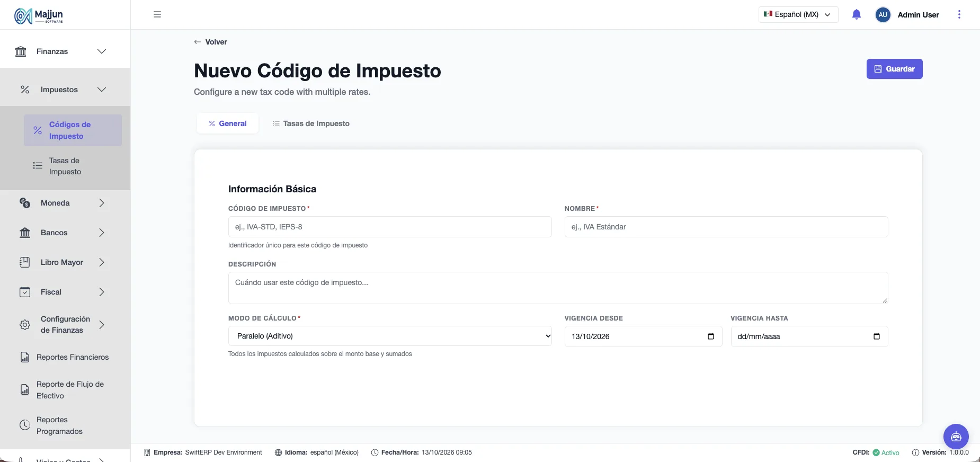Image resolution: width=980 pixels, height=462 pixels.
Task: Click the Vigencia Hasta date field
Action: (809, 336)
